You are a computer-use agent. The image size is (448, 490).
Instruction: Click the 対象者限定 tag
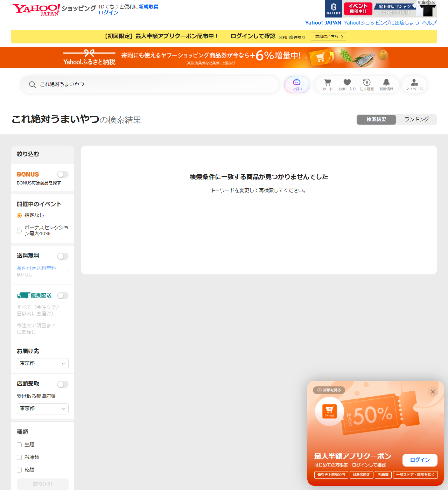pyautogui.click(x=362, y=475)
